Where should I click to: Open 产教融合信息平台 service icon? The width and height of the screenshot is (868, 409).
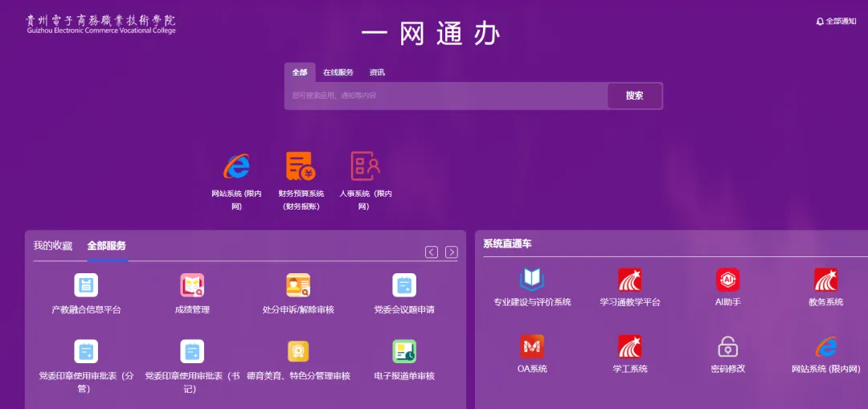[86, 285]
